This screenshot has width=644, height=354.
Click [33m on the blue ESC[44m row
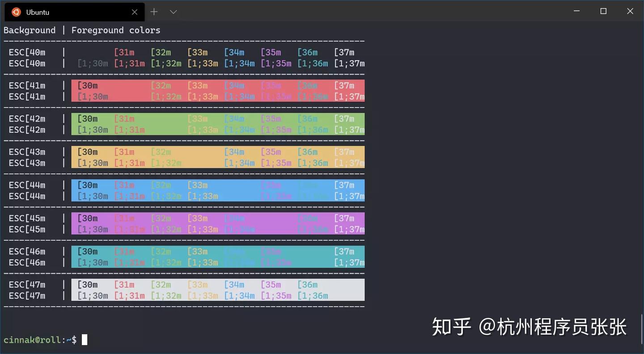coord(197,185)
